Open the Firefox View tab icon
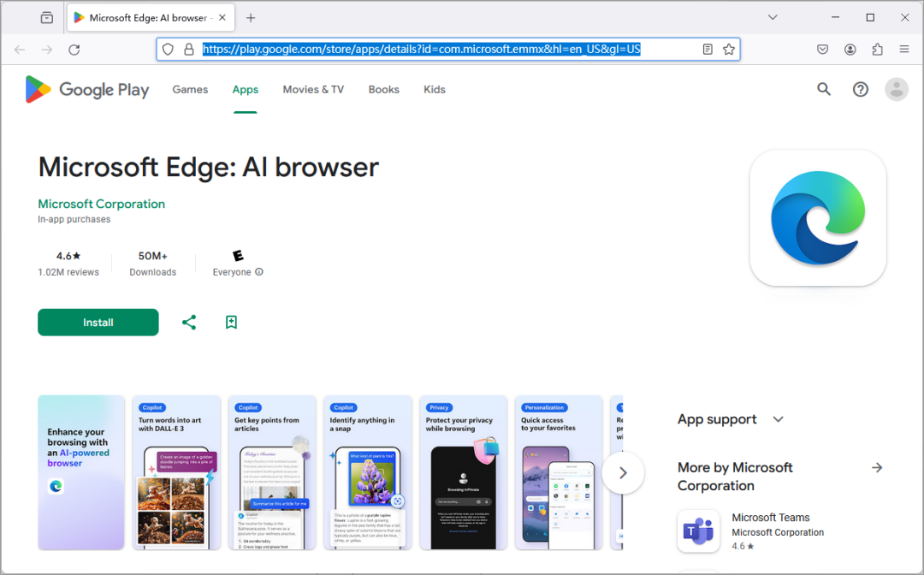The height and width of the screenshot is (575, 924). point(46,18)
